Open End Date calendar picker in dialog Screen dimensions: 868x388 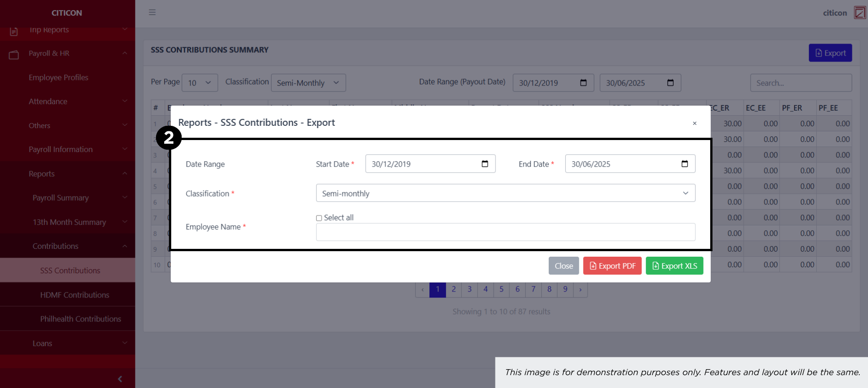coord(684,164)
